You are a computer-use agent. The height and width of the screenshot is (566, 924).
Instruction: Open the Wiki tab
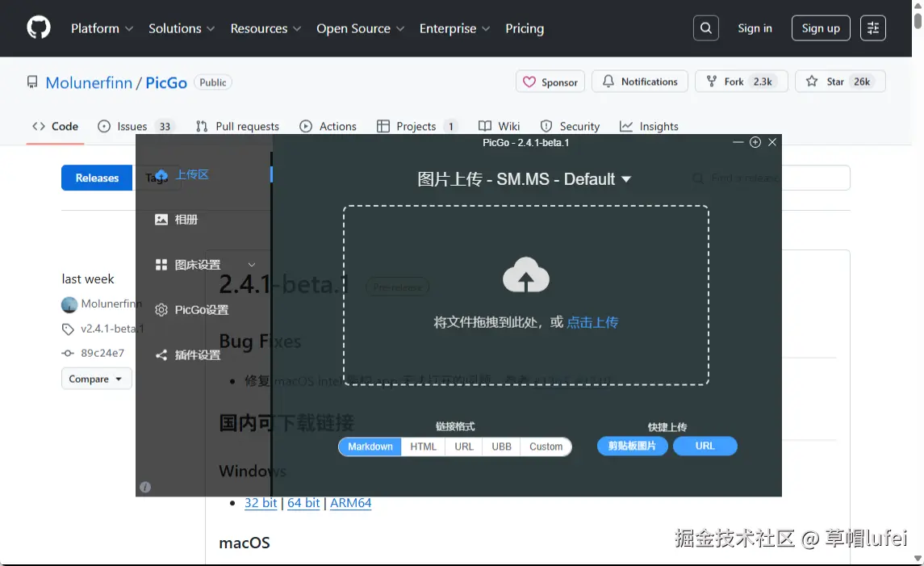pyautogui.click(x=500, y=126)
